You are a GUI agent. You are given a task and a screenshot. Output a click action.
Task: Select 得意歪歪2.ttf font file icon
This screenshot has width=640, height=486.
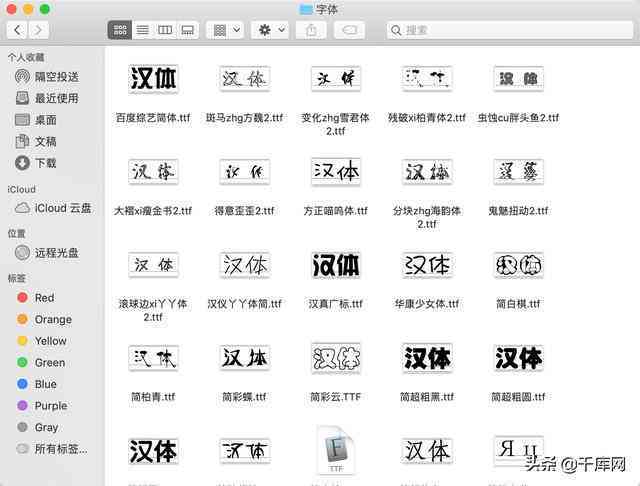point(244,171)
